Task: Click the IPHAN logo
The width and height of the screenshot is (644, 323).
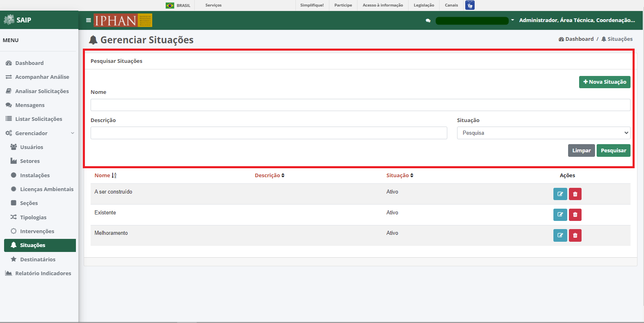Action: (x=123, y=20)
